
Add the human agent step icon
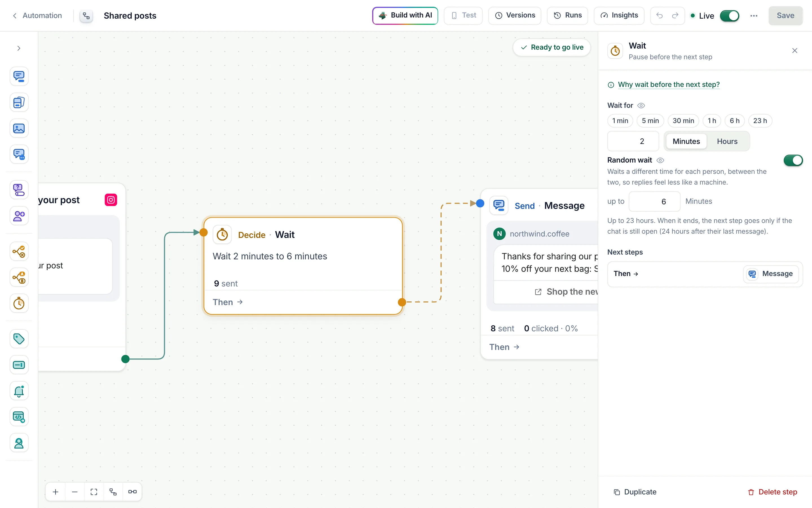19,443
